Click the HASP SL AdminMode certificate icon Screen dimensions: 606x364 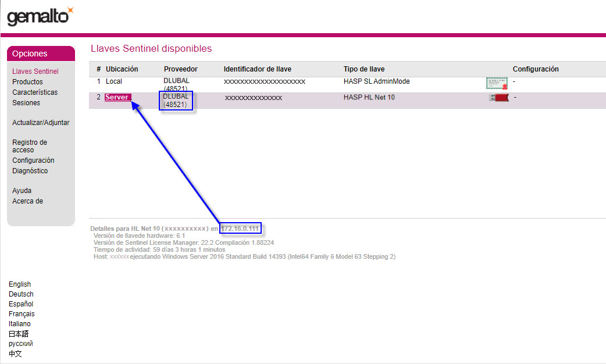pyautogui.click(x=497, y=83)
